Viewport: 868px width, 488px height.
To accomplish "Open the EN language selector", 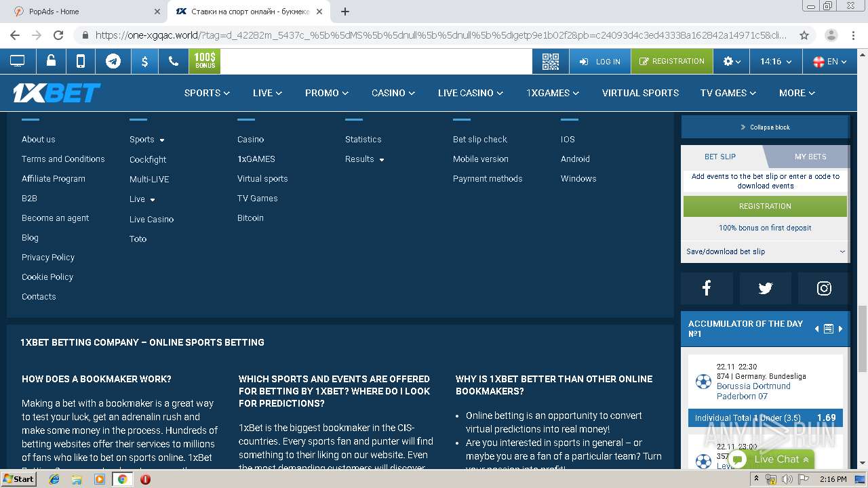I will click(830, 61).
